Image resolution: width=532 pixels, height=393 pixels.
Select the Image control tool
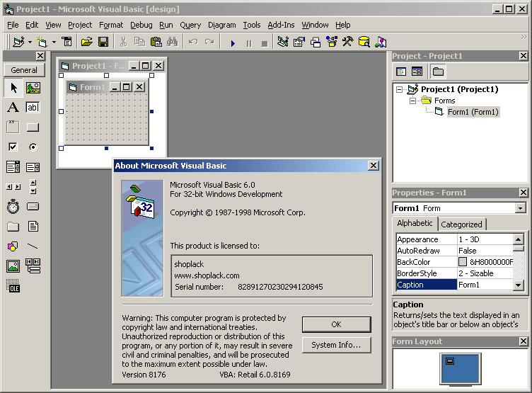click(x=13, y=266)
